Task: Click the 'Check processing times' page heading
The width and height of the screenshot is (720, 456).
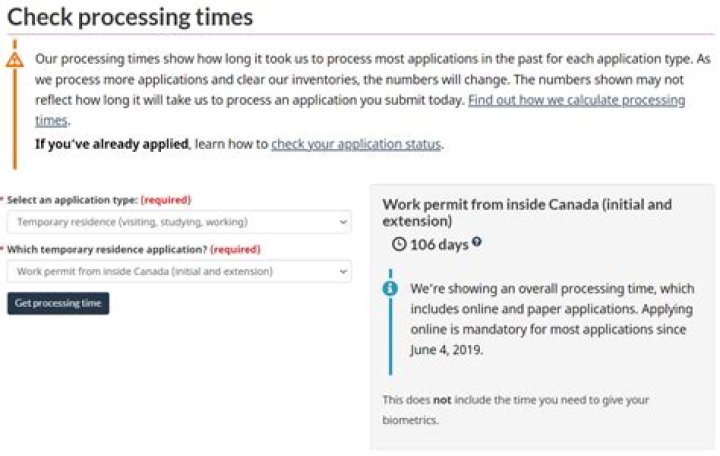Action: [130, 17]
